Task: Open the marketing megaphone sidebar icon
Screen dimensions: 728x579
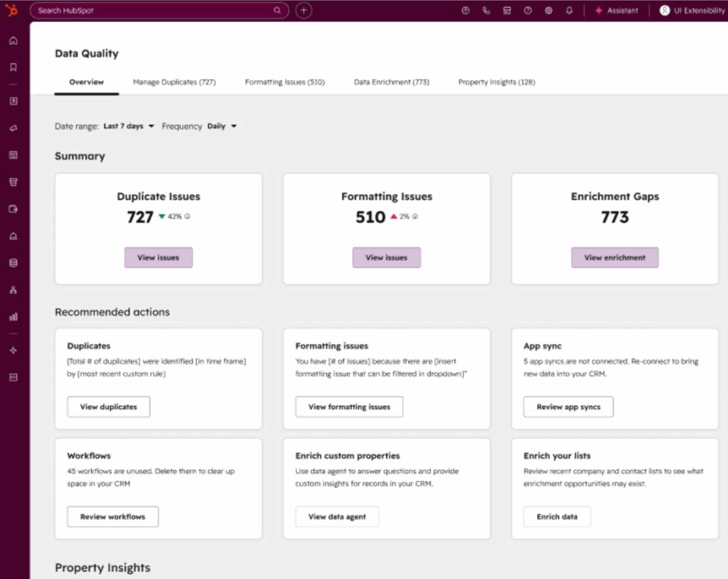Action: click(14, 128)
